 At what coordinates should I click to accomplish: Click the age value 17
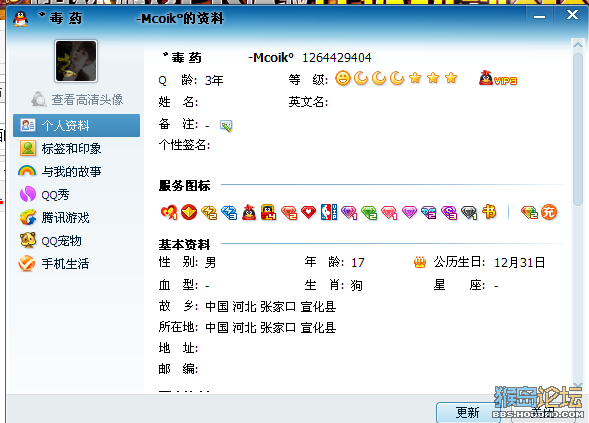pos(358,262)
